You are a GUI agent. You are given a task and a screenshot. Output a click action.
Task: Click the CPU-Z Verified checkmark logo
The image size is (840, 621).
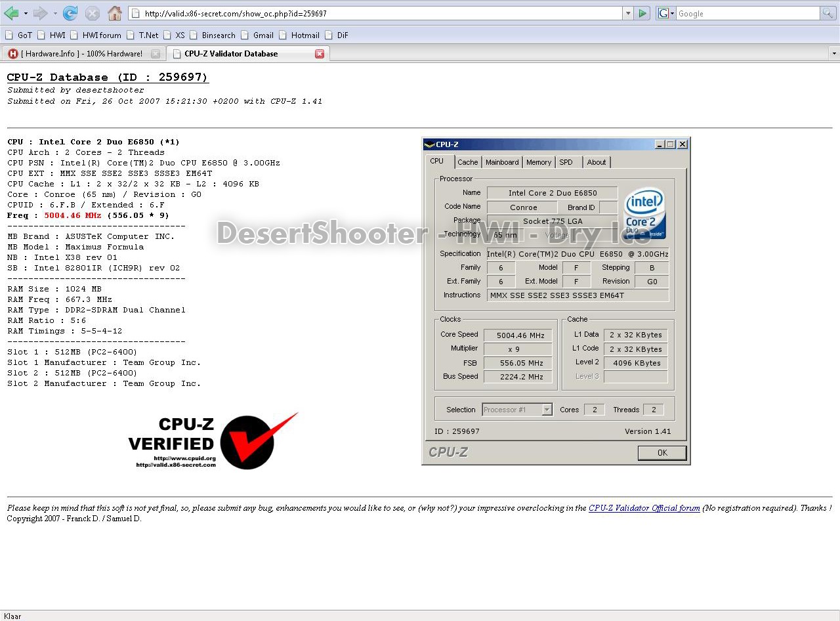pos(213,441)
